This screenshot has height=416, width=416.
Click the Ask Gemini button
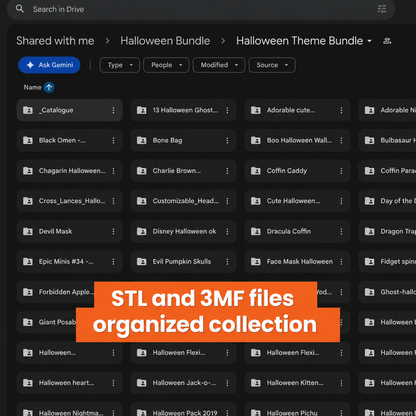(x=49, y=65)
